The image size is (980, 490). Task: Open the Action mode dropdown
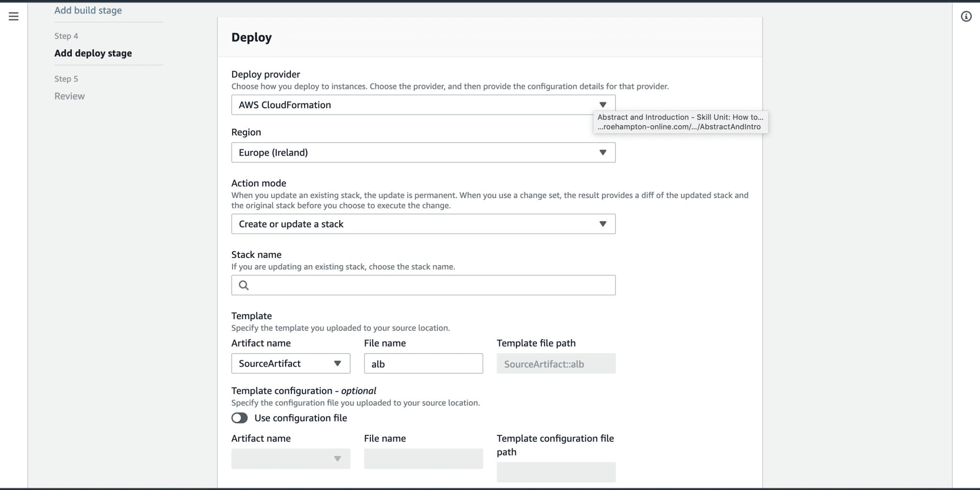(602, 223)
